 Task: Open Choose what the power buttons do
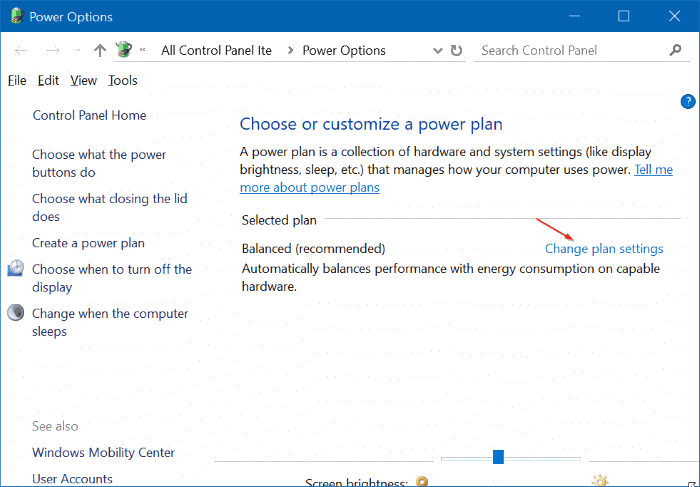99,163
